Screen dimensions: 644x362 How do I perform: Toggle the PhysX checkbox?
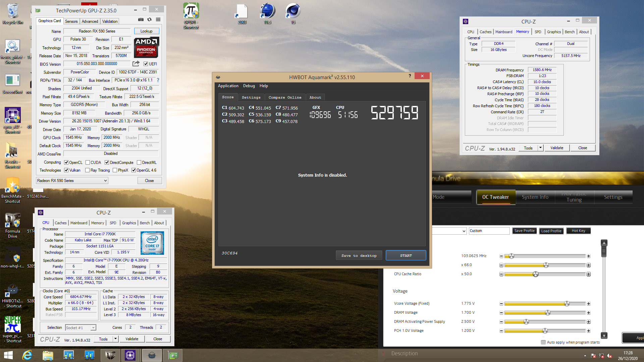115,170
